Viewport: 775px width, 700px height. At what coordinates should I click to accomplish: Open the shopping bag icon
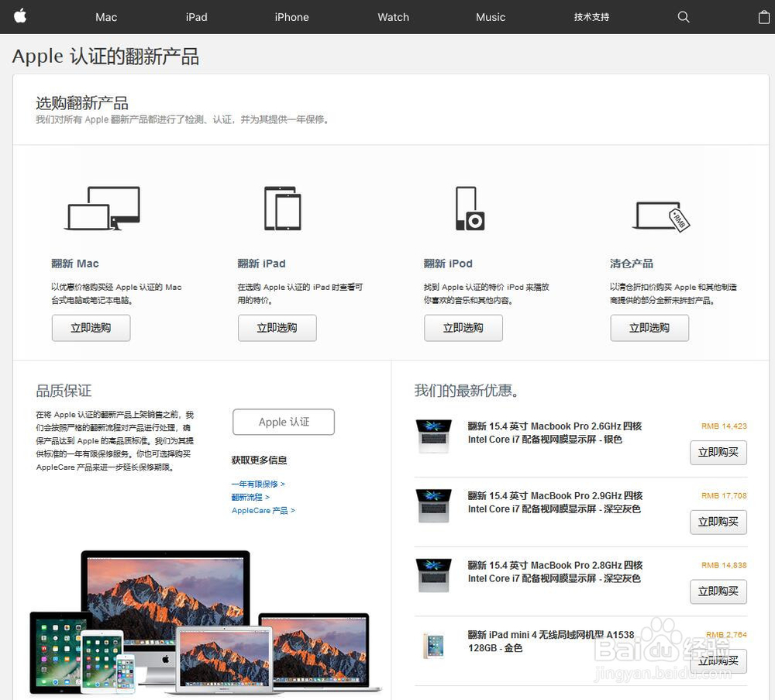pos(763,16)
